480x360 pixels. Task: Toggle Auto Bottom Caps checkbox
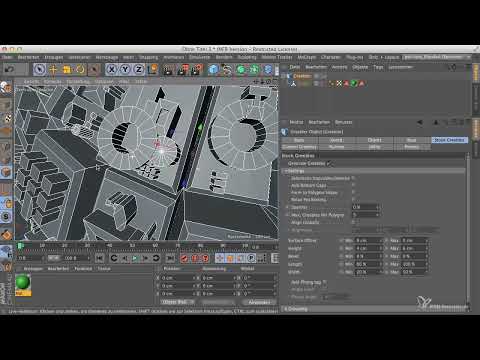tap(354, 185)
